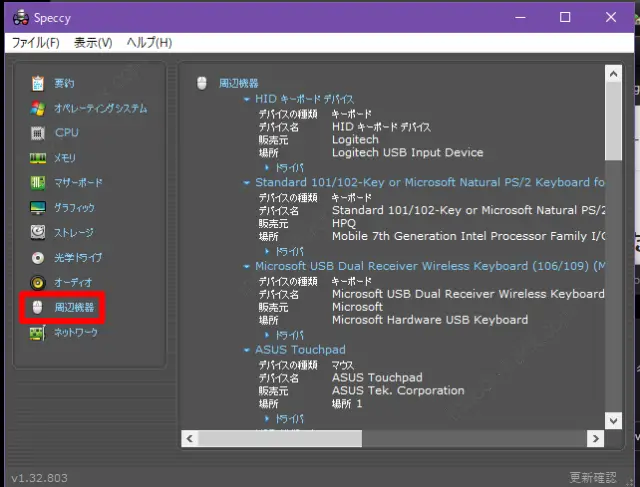This screenshot has height=487, width=640.
Task: Open the 要約 summary icon in sidebar
Action: [x=38, y=83]
